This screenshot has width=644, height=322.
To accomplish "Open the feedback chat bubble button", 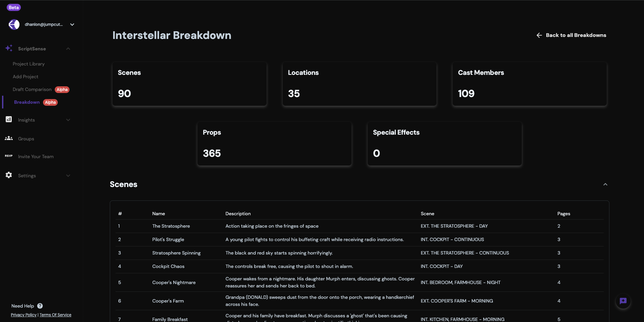I will [x=623, y=301].
